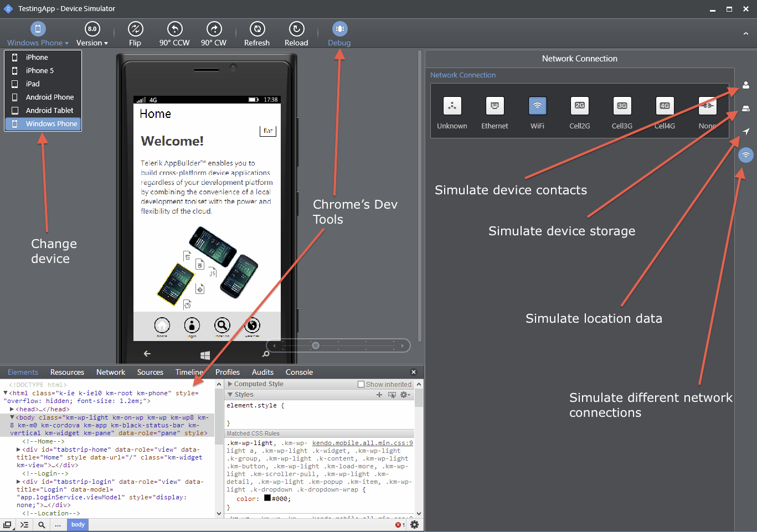This screenshot has height=532, width=757.
Task: Open the location data simulator icon
Action: click(x=746, y=132)
